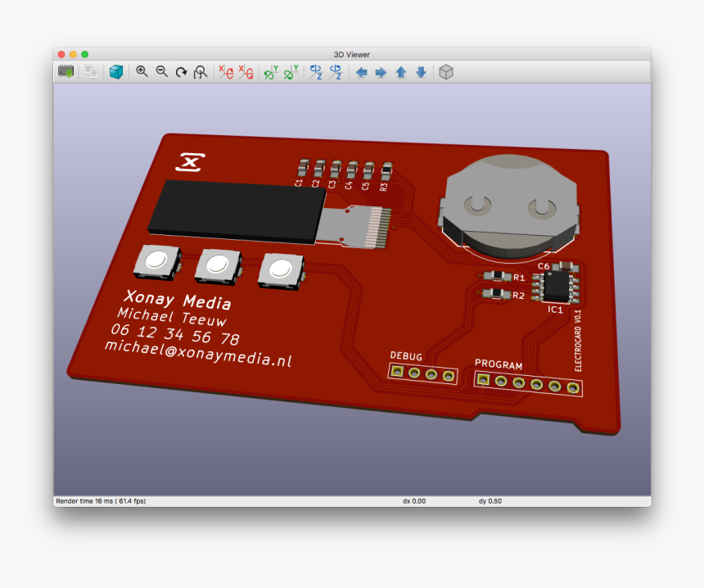Click the '3D Viewer' window title
The height and width of the screenshot is (588, 704).
point(351,54)
